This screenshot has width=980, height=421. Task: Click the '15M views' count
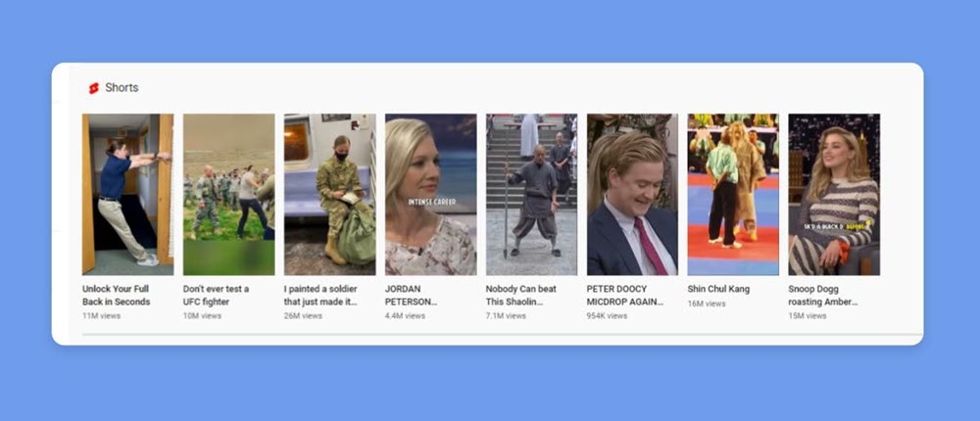coord(808,316)
